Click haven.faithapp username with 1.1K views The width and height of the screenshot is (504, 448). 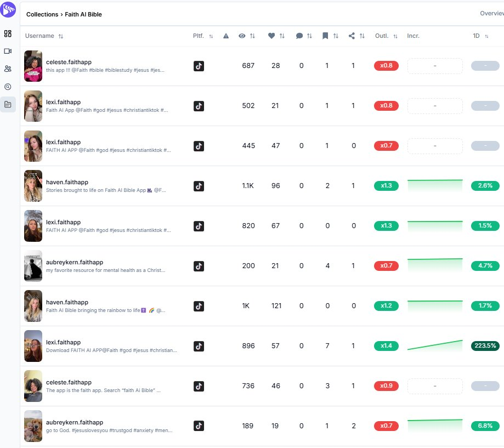click(x=67, y=182)
